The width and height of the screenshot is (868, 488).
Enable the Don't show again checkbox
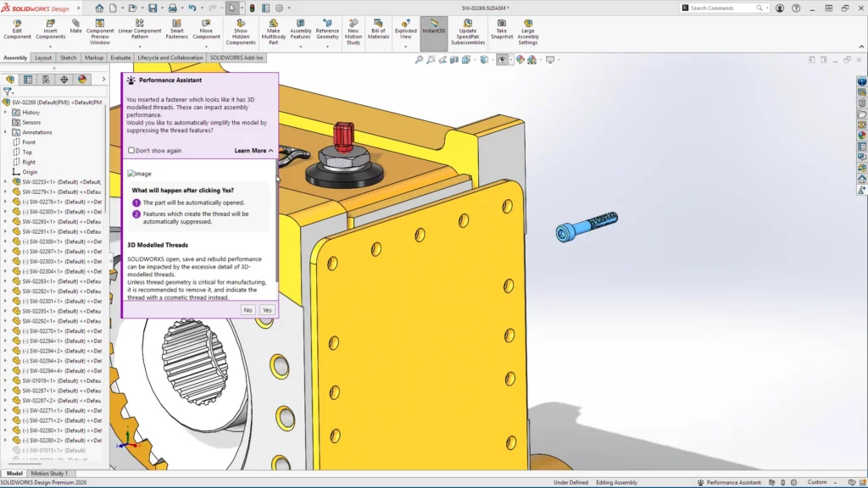pyautogui.click(x=131, y=151)
